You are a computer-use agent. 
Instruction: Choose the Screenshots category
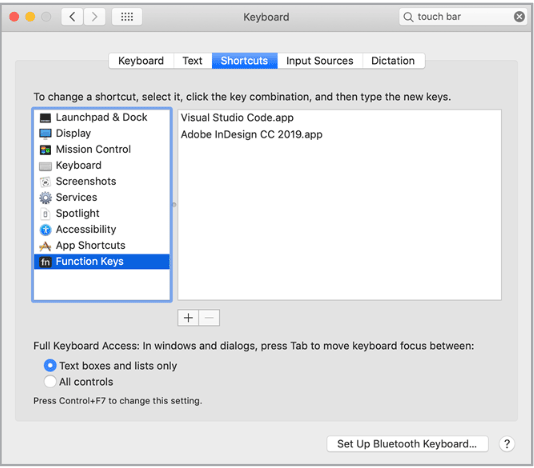(101, 181)
